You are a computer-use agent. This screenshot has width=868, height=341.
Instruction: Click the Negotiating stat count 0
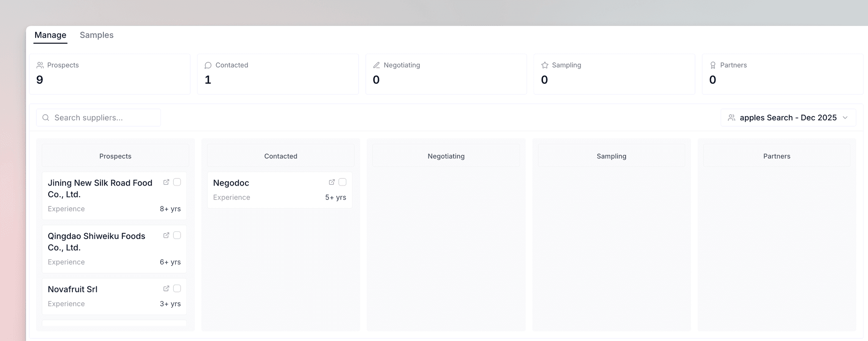pos(376,80)
